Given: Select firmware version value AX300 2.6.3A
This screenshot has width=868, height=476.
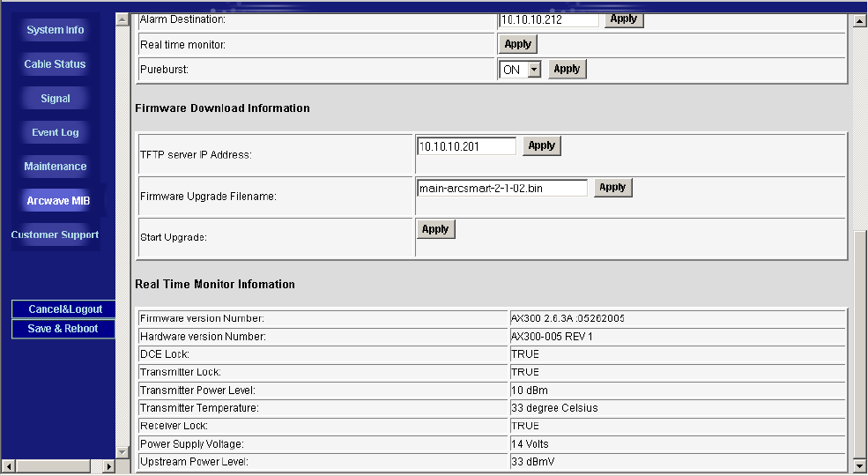Looking at the screenshot, I should click(x=568, y=318).
